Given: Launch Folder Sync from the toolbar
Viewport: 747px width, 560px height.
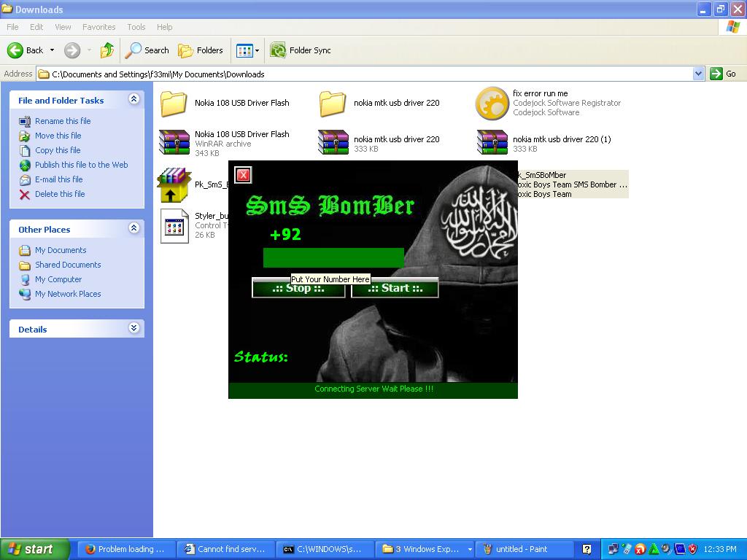Looking at the screenshot, I should 300,50.
